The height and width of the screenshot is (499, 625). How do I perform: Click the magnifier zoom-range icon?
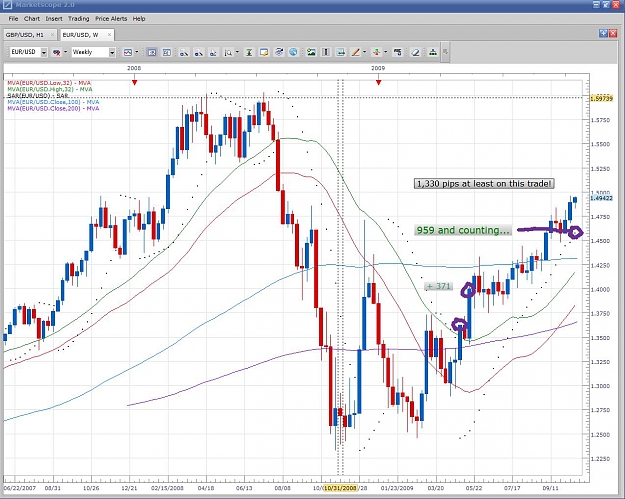(x=228, y=52)
